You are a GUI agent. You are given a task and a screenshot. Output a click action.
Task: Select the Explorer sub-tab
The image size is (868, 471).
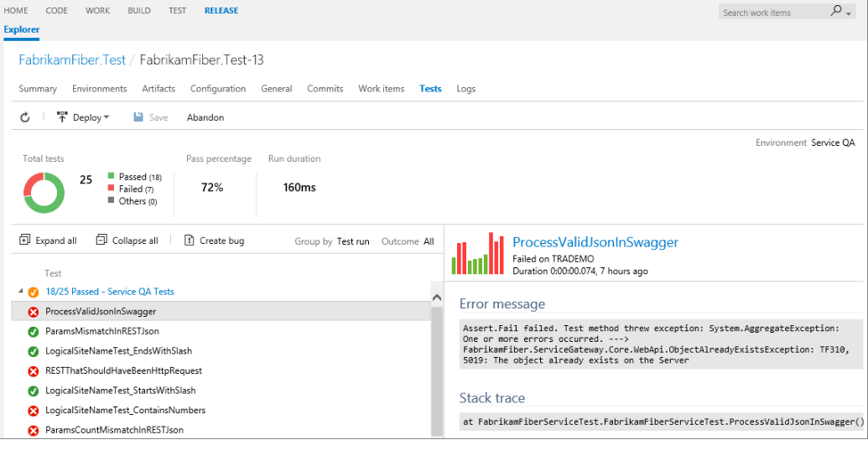[x=22, y=29]
